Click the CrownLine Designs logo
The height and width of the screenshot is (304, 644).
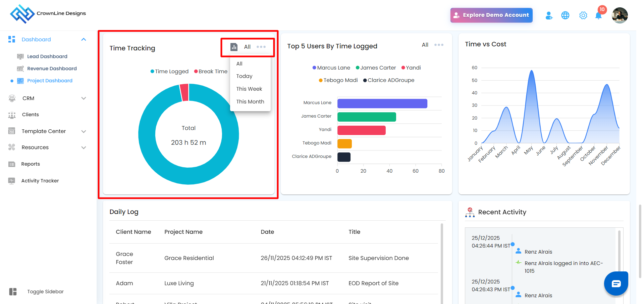22,14
